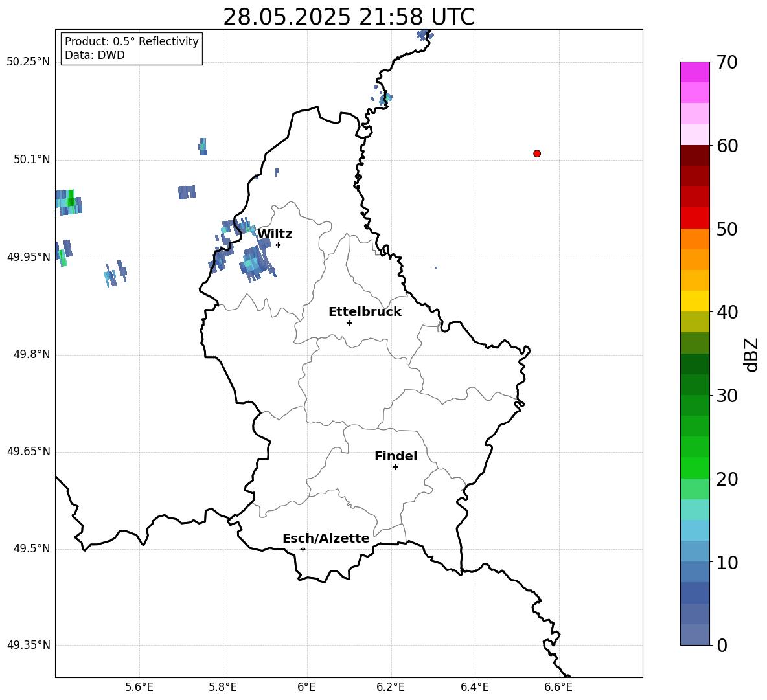Click the 6°E longitude label
The height and width of the screenshot is (700, 767).
306,687
